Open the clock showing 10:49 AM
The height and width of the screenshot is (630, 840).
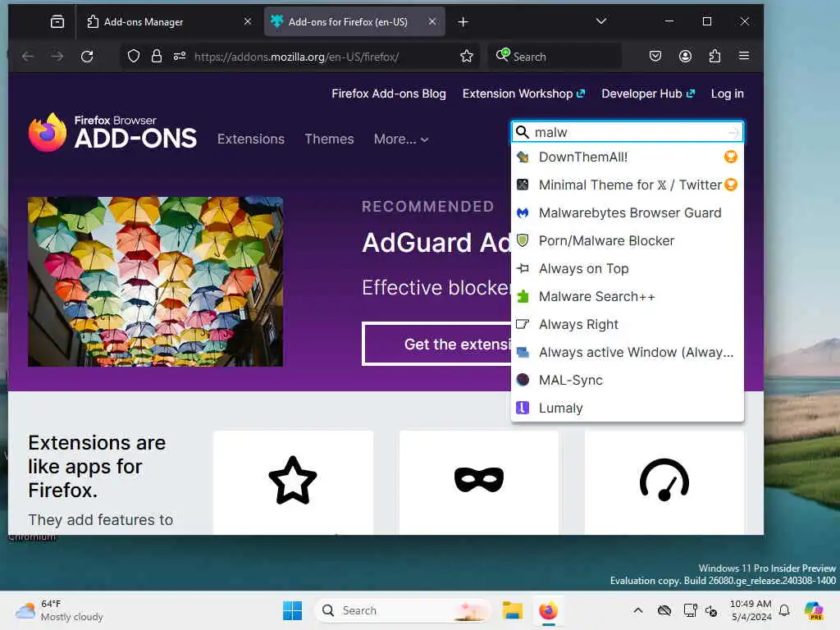tap(751, 610)
